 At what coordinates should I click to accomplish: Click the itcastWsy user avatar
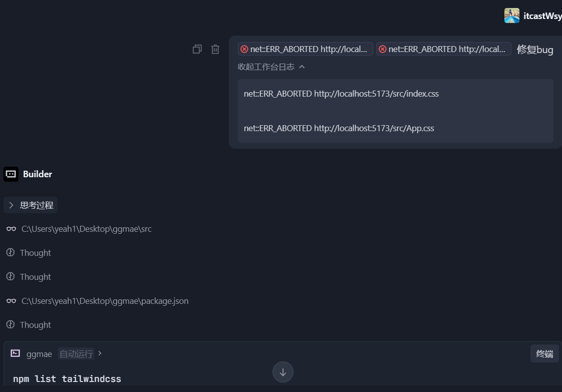pos(511,16)
